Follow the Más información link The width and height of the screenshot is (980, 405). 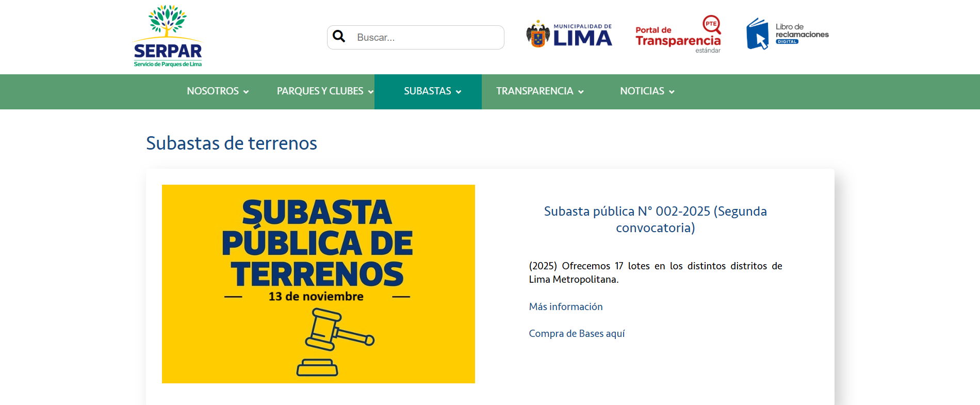[566, 306]
